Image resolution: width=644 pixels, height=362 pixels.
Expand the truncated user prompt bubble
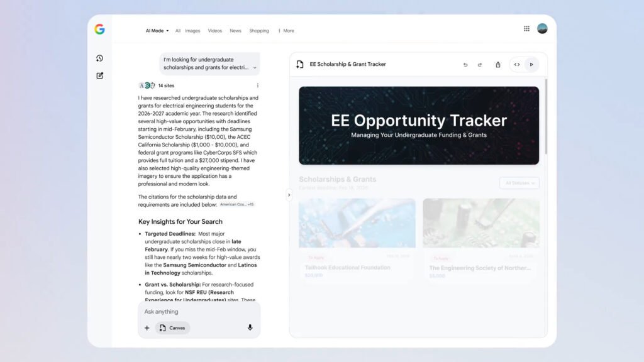tap(255, 67)
